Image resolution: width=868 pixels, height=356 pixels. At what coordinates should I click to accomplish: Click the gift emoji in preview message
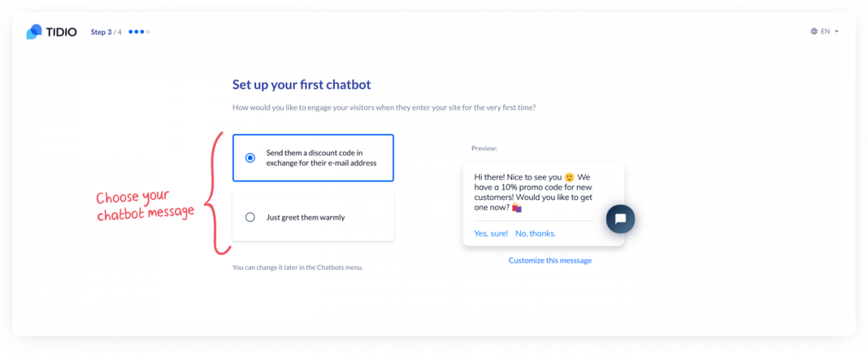pyautogui.click(x=516, y=208)
